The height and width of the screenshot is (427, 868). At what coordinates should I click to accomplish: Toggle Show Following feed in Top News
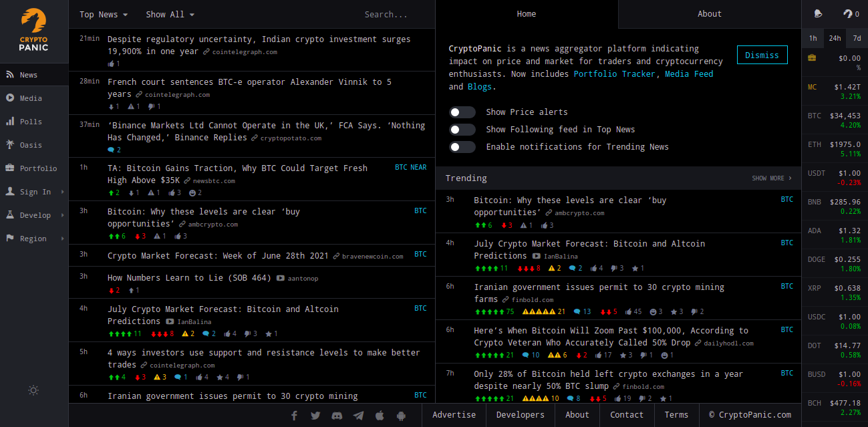[x=462, y=130]
